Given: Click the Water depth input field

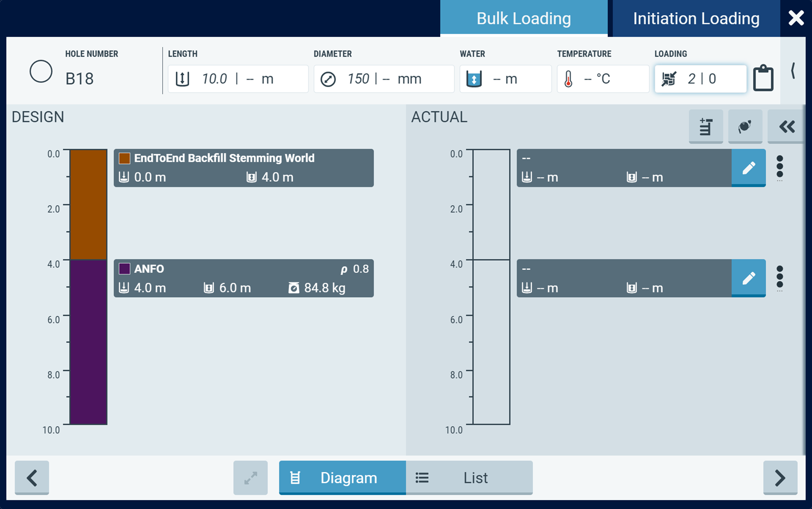Looking at the screenshot, I should tap(506, 79).
